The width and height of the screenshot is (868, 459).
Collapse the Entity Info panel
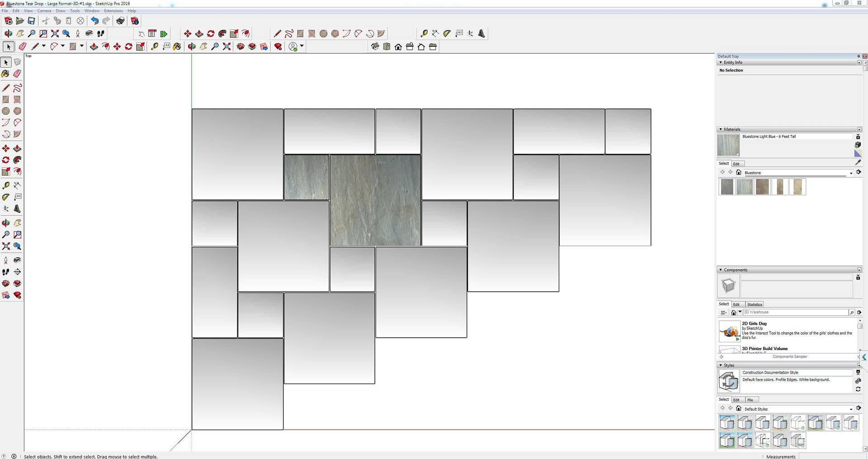tap(721, 62)
